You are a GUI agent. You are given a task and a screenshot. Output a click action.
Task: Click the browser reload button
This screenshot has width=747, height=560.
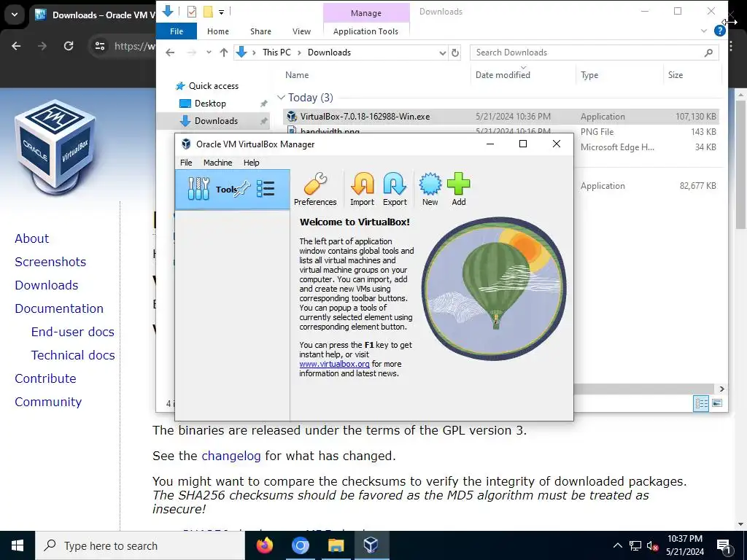pos(69,46)
